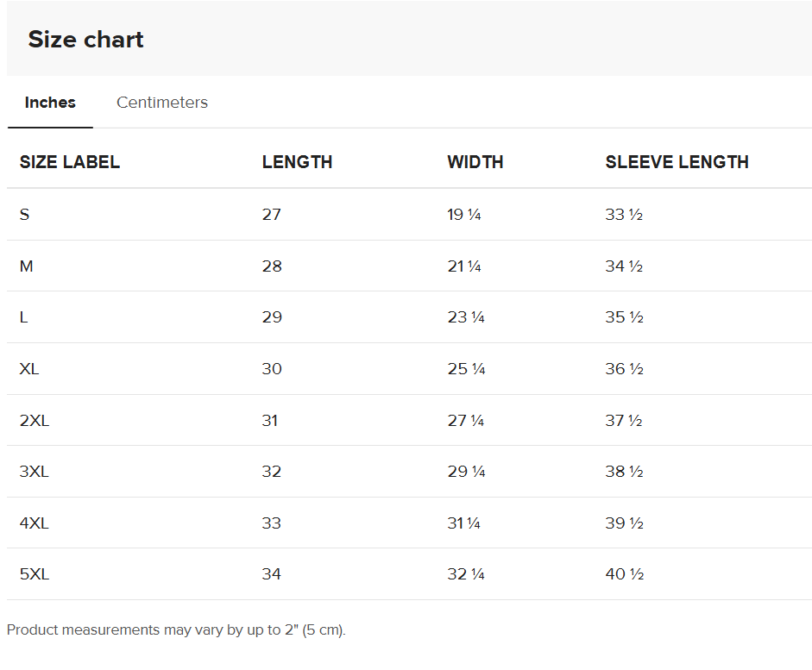Select the XL size label cell
This screenshot has width=812, height=670.
(x=29, y=369)
